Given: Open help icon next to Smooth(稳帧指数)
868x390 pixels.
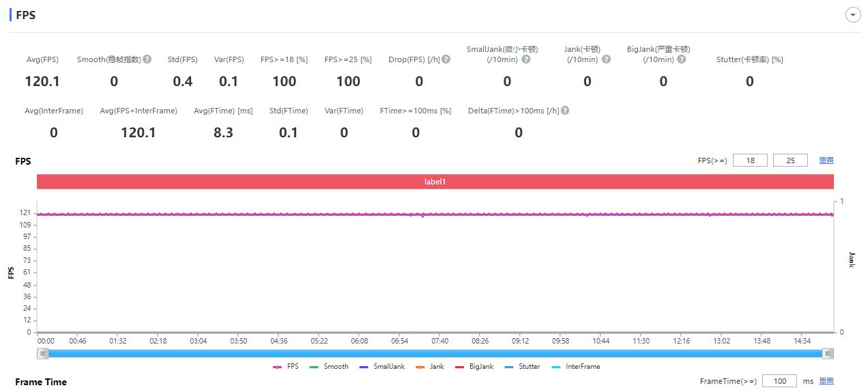Looking at the screenshot, I should (147, 59).
